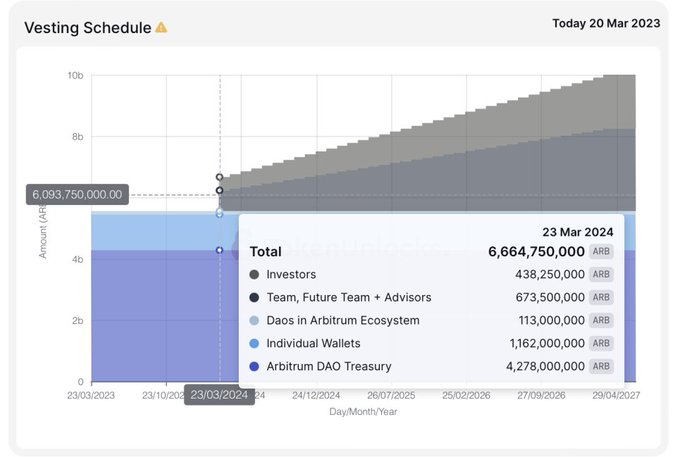Click the 4b y-axis tick label
The width and height of the screenshot is (680, 457).
[x=78, y=259]
